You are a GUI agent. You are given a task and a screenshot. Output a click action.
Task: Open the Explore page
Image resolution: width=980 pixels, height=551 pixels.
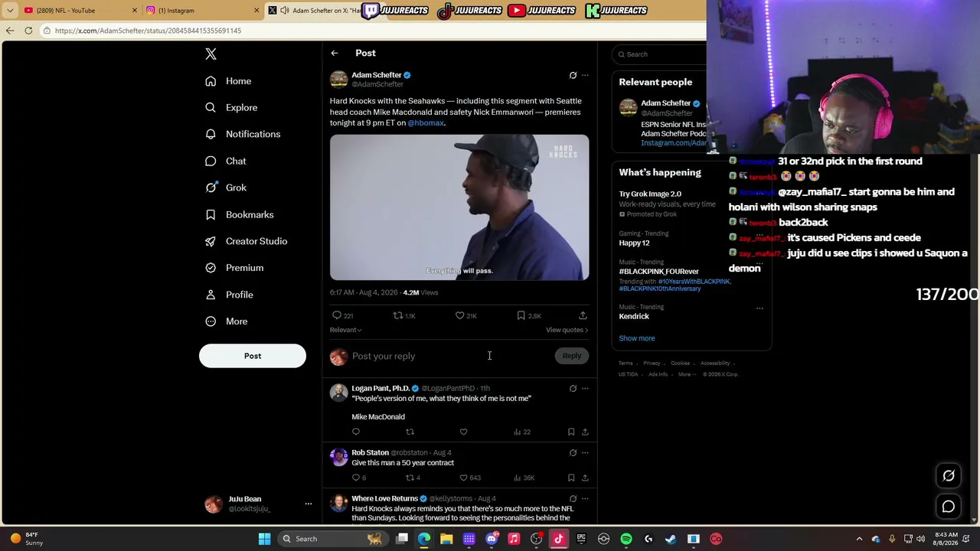(231, 108)
